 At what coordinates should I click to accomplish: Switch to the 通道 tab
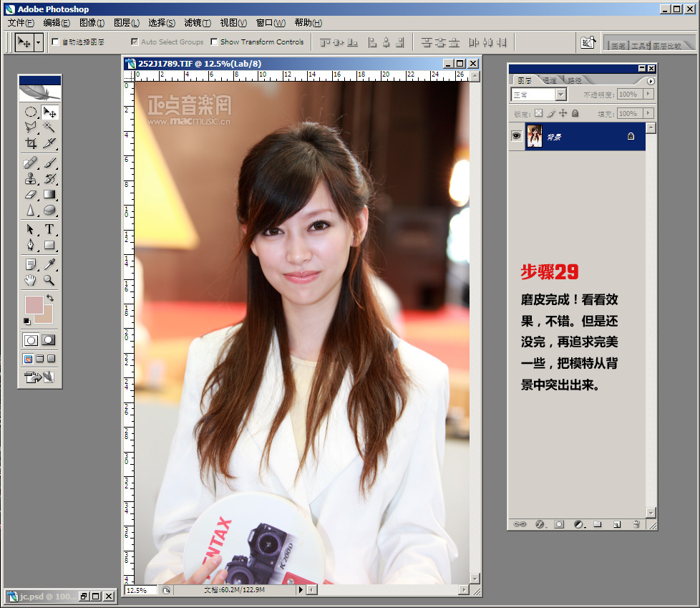pyautogui.click(x=549, y=80)
